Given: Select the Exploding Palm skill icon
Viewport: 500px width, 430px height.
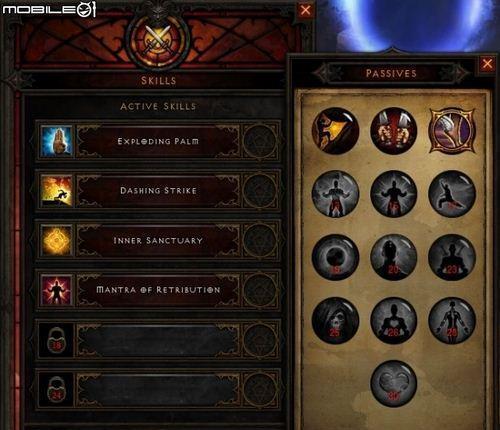Looking at the screenshot, I should coord(56,141).
